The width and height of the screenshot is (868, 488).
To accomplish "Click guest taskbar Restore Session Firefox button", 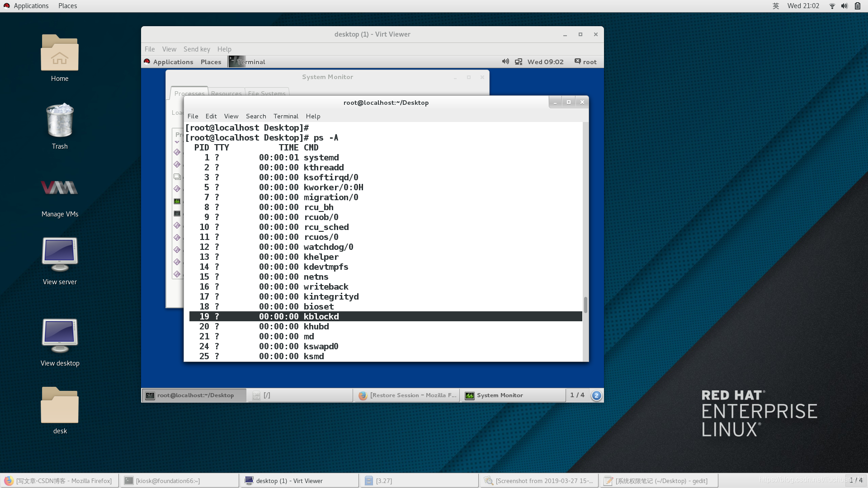I will (x=407, y=395).
